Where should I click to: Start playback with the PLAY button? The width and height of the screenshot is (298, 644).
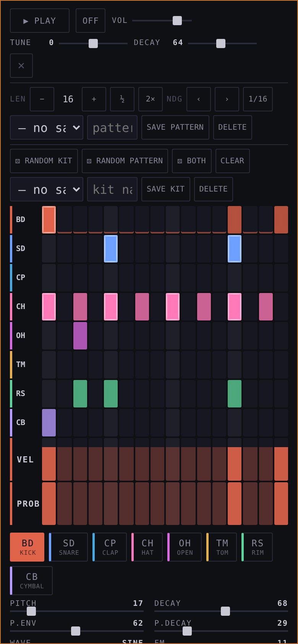point(40,21)
